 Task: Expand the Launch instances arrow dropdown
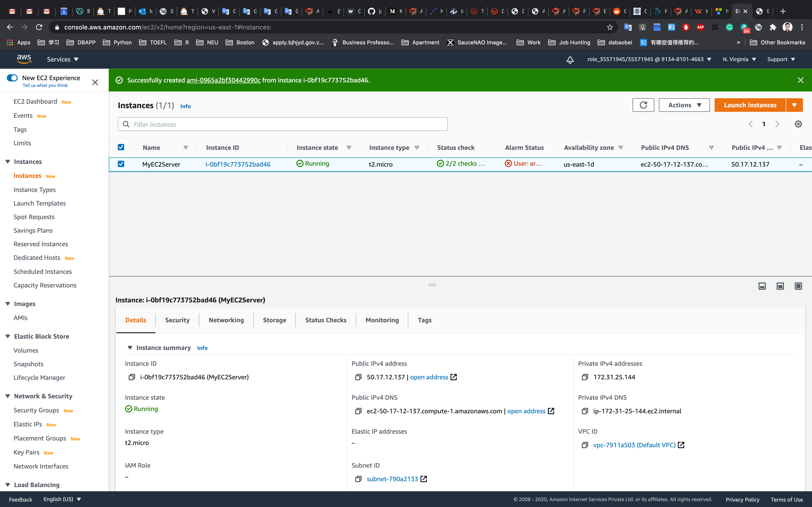(794, 105)
